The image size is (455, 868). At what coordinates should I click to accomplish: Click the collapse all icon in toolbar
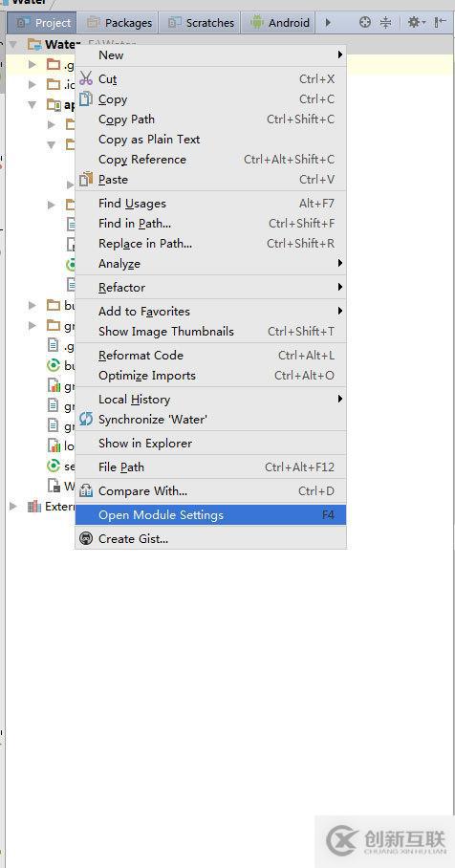386,23
